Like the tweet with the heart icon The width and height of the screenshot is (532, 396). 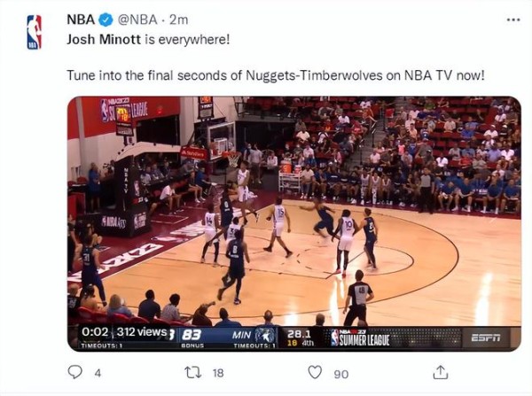(315, 372)
